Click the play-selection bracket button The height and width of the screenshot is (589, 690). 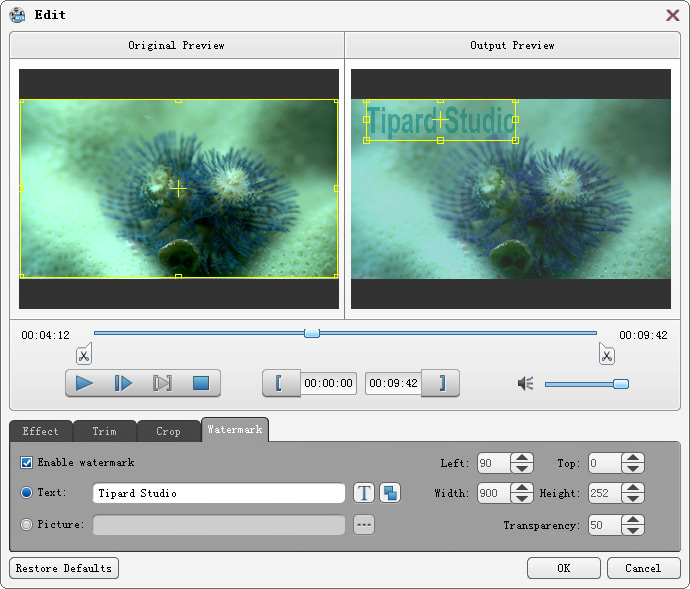tap(162, 383)
